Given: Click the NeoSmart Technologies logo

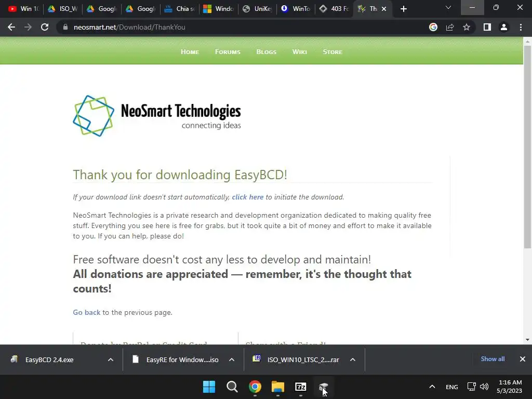Looking at the screenshot, I should (157, 116).
